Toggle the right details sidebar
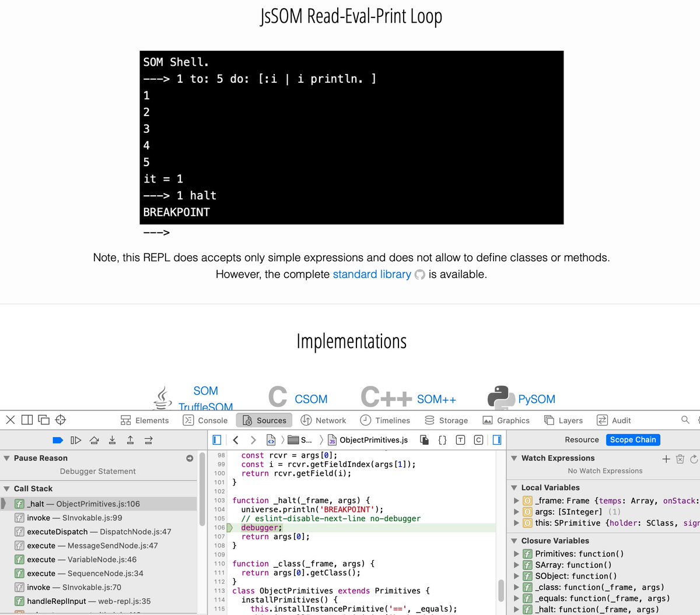This screenshot has height=615, width=700. coord(497,440)
